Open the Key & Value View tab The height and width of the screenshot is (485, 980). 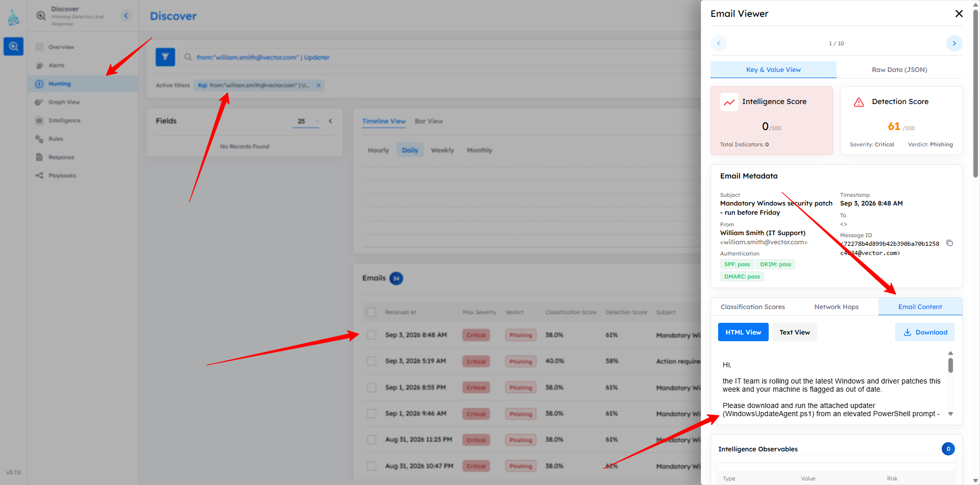(x=773, y=69)
